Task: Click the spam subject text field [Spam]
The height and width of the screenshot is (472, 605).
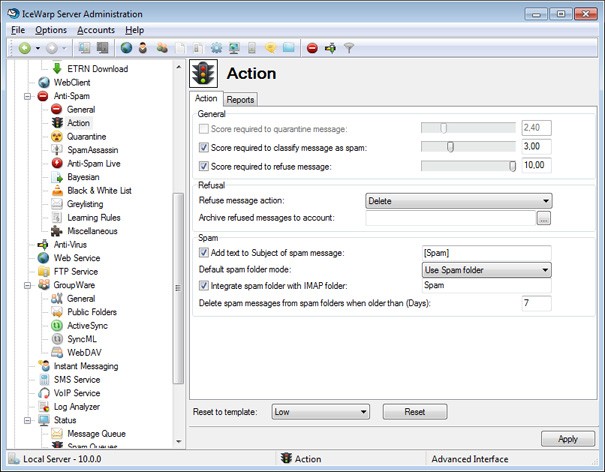Action: click(487, 253)
